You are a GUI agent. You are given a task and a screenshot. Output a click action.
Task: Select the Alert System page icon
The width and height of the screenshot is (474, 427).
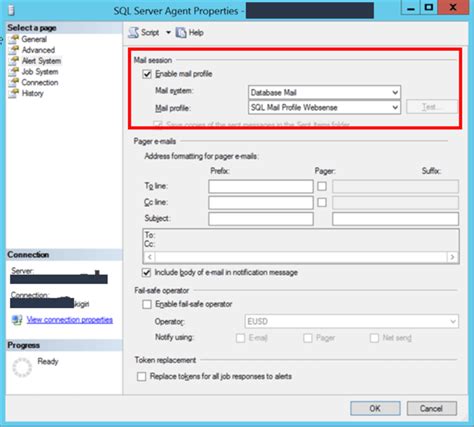click(x=14, y=61)
